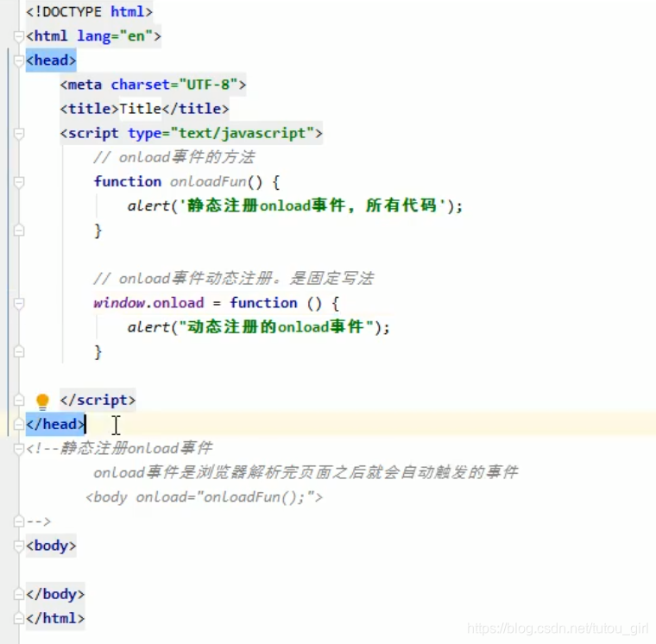Click fold marker beside closing /body tag

(x=18, y=594)
